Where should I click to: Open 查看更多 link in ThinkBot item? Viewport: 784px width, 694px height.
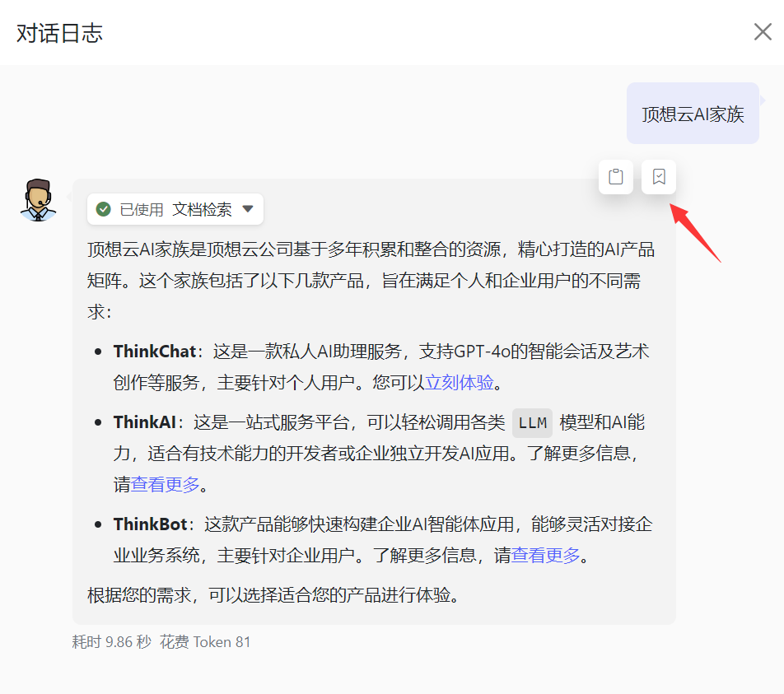tap(546, 556)
